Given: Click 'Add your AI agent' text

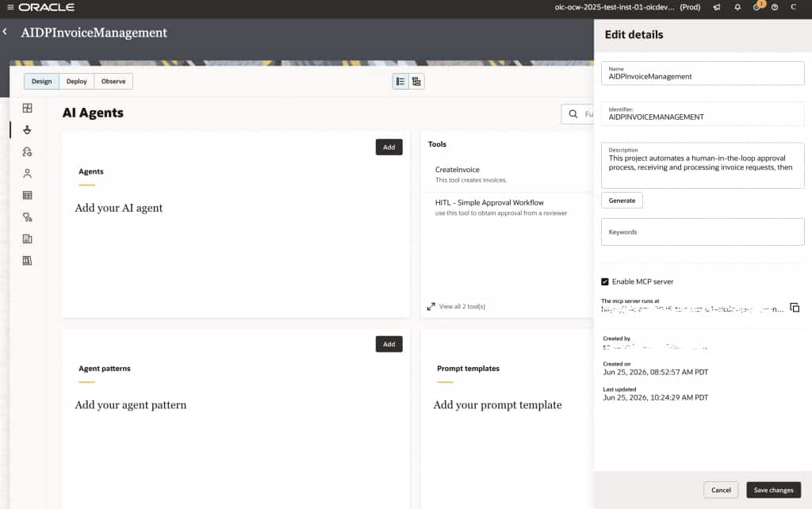Looking at the screenshot, I should 119,208.
